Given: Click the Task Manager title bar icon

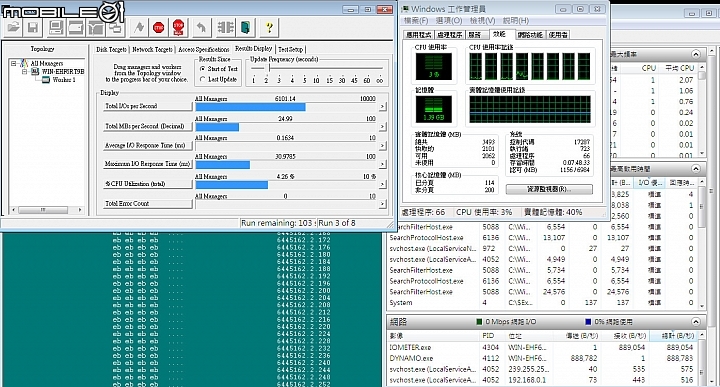Looking at the screenshot, I should click(405, 9).
